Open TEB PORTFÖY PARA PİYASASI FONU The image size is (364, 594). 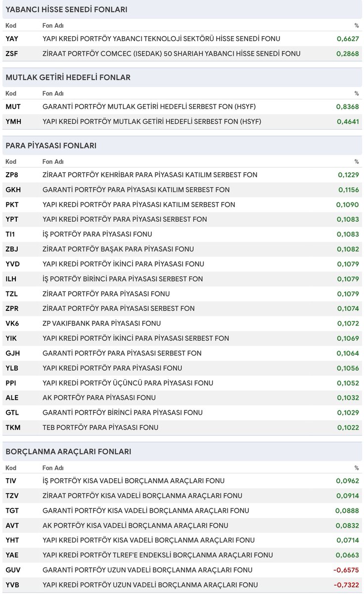[x=100, y=427]
